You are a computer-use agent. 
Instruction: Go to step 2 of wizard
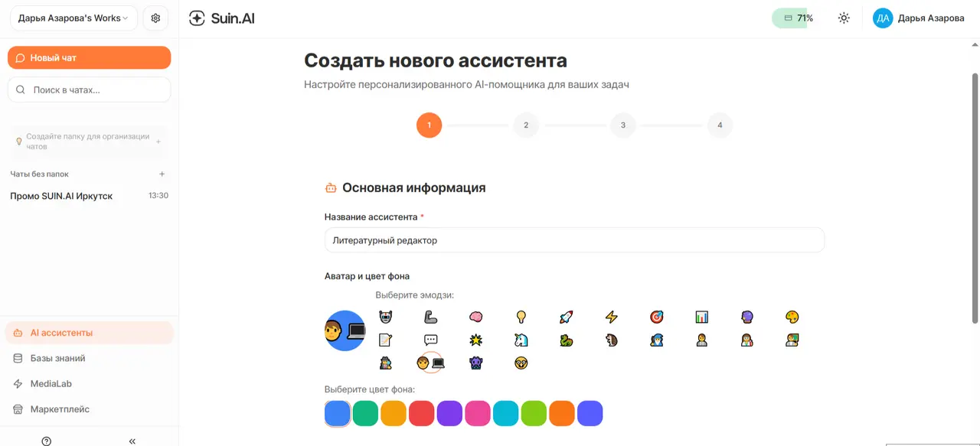click(x=526, y=125)
